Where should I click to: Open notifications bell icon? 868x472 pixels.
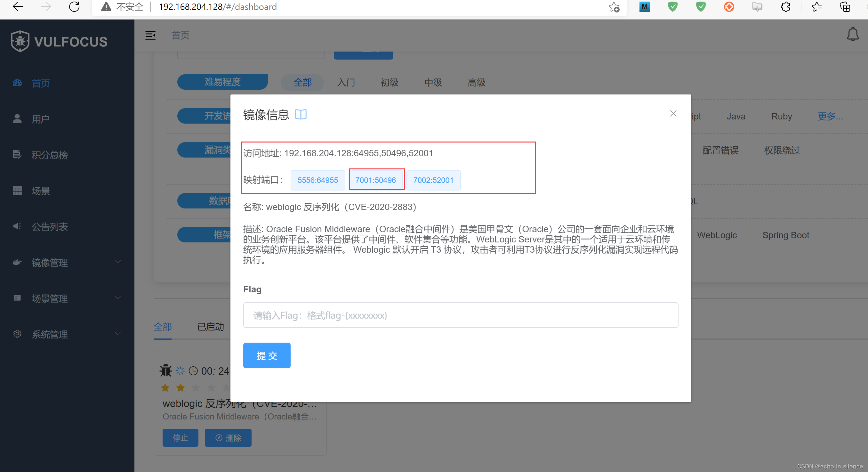click(853, 34)
